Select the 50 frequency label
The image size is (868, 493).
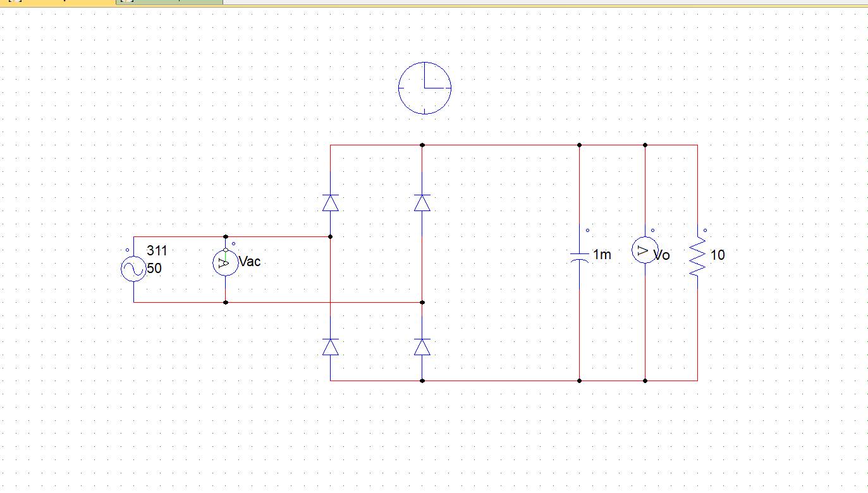click(154, 268)
